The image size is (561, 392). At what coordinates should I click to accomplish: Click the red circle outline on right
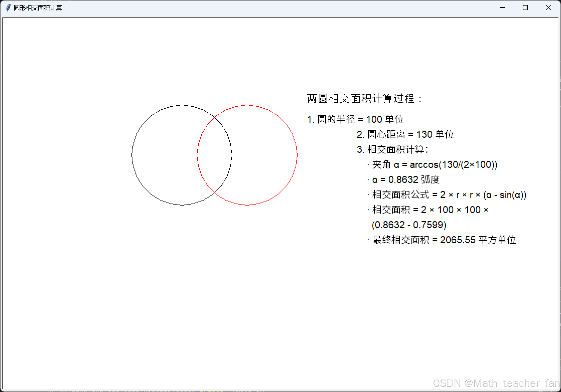click(x=297, y=155)
